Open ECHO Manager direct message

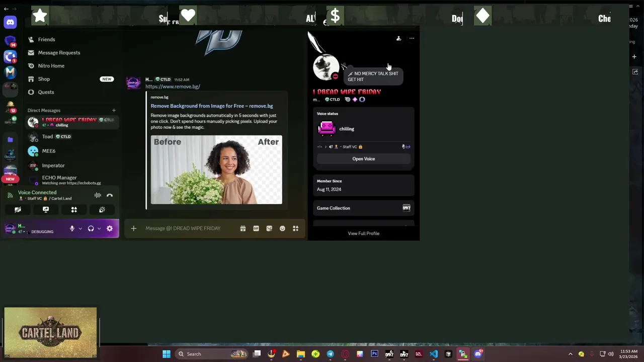coord(72,180)
